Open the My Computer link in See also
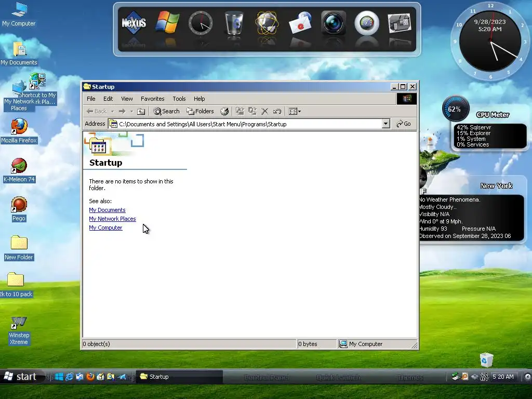The width and height of the screenshot is (532, 399). pyautogui.click(x=105, y=228)
